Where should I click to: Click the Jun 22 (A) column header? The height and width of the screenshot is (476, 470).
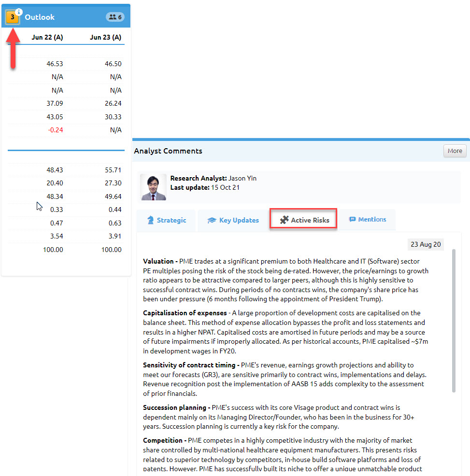click(47, 37)
